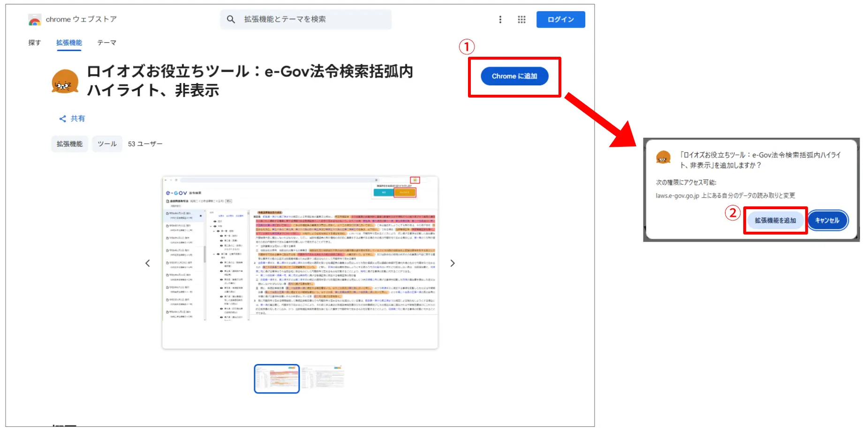The height and width of the screenshot is (432, 868).
Task: Click the Chrome に追加 button
Action: pyautogui.click(x=514, y=76)
